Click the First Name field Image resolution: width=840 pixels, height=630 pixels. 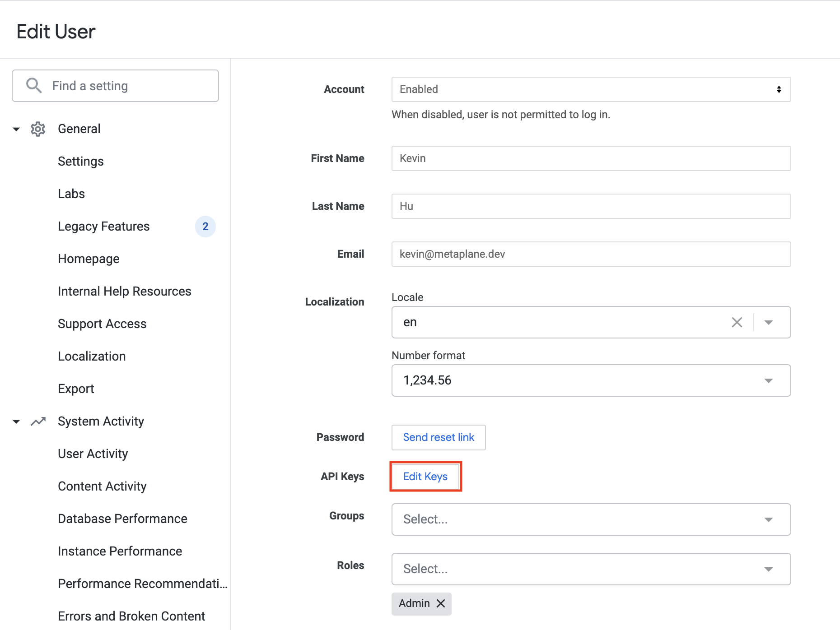(x=591, y=158)
